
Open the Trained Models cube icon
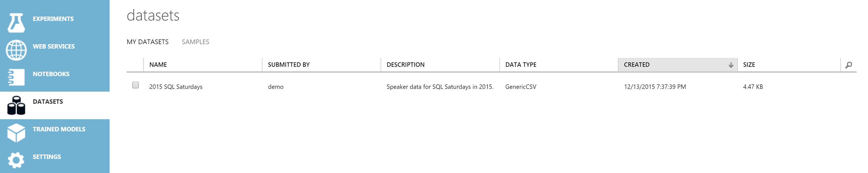(16, 133)
